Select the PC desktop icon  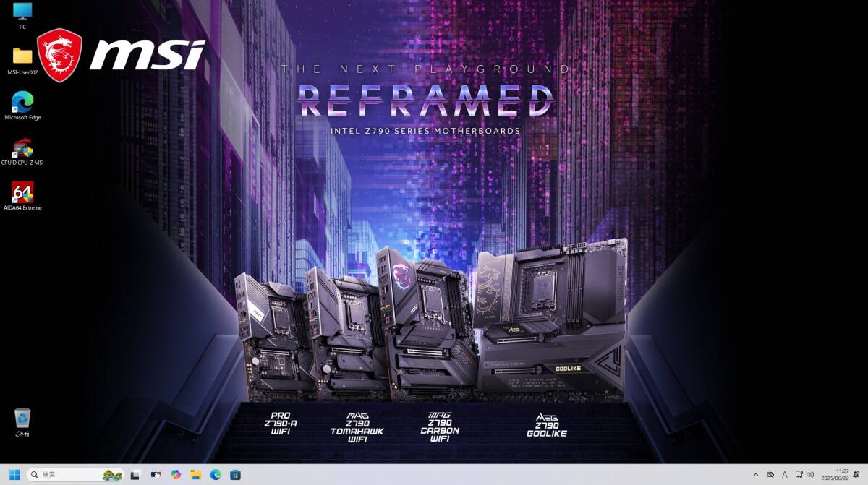click(22, 16)
